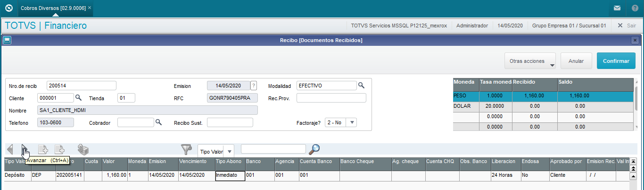Expand the Tipo Valor filter dropdown

click(229, 151)
